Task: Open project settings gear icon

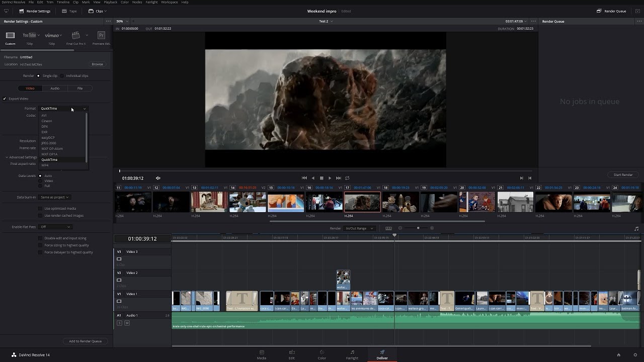Action: [635, 355]
